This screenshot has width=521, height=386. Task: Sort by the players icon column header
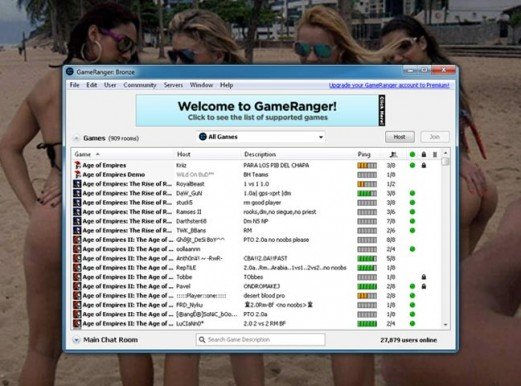point(393,154)
